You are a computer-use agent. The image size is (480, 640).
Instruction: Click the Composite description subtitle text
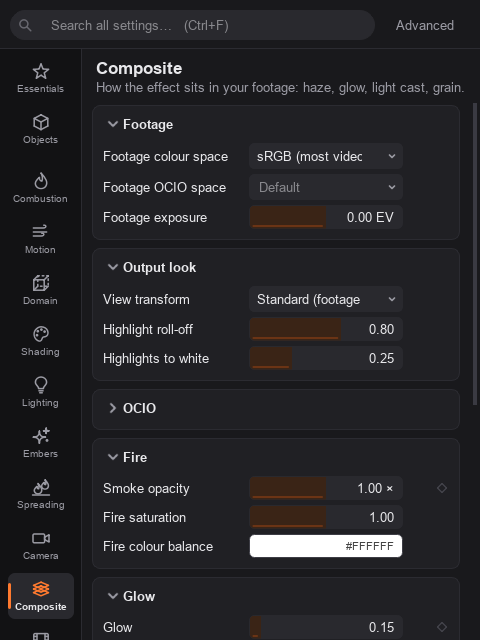click(x=280, y=88)
